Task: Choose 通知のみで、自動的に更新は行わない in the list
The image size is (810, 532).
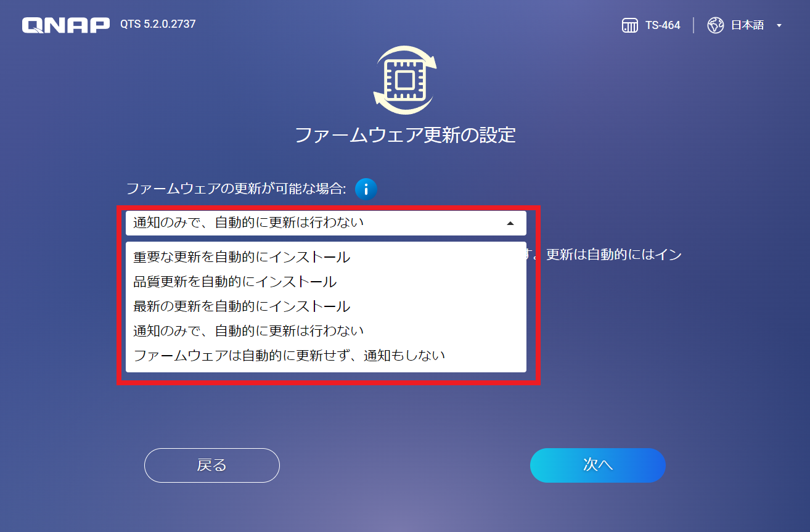Action: tap(326, 331)
